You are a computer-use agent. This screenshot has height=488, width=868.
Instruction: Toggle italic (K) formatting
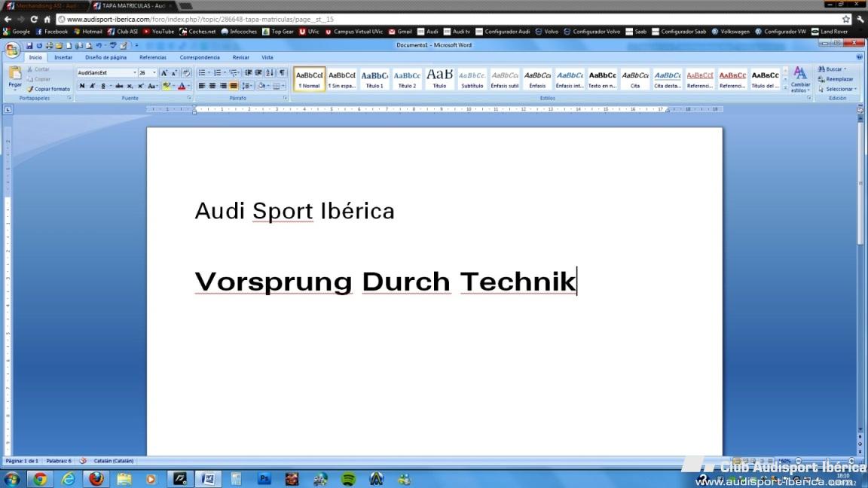(93, 86)
